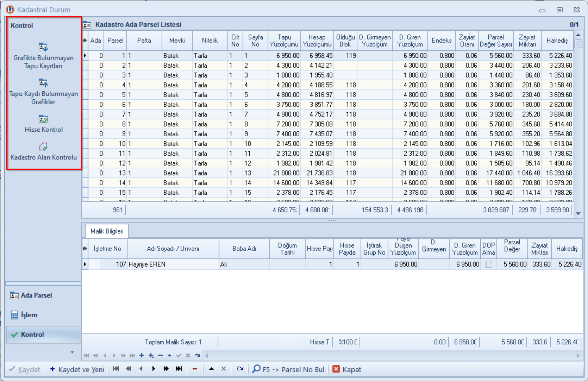The image size is (588, 381).
Task: Switch to the İşlem section
Action: (x=43, y=315)
